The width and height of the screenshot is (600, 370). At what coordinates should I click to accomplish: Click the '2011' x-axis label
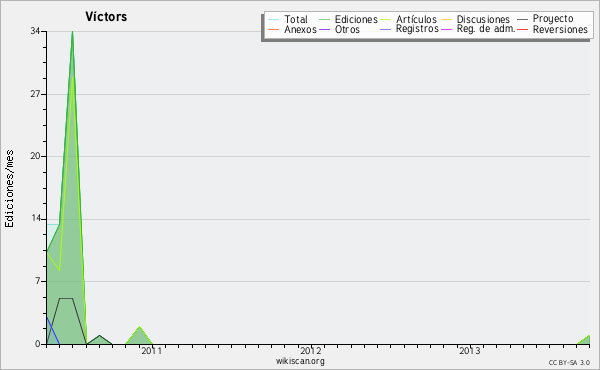(x=152, y=351)
